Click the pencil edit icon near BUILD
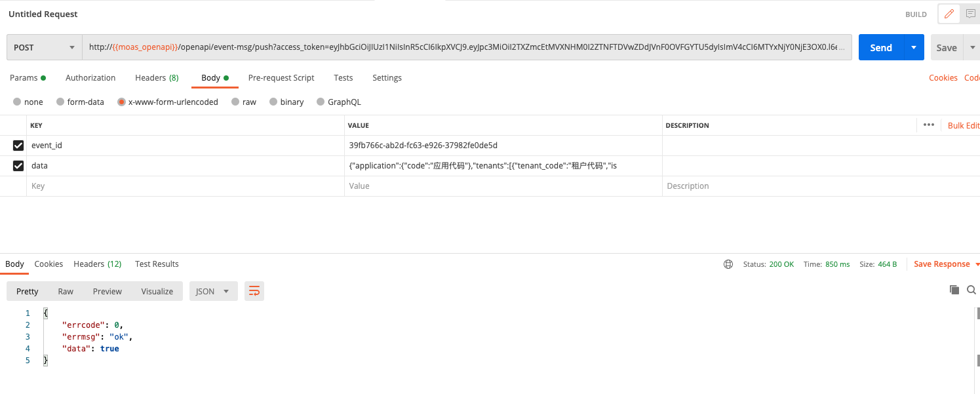Screen dimensions: 980x394 pos(949,14)
